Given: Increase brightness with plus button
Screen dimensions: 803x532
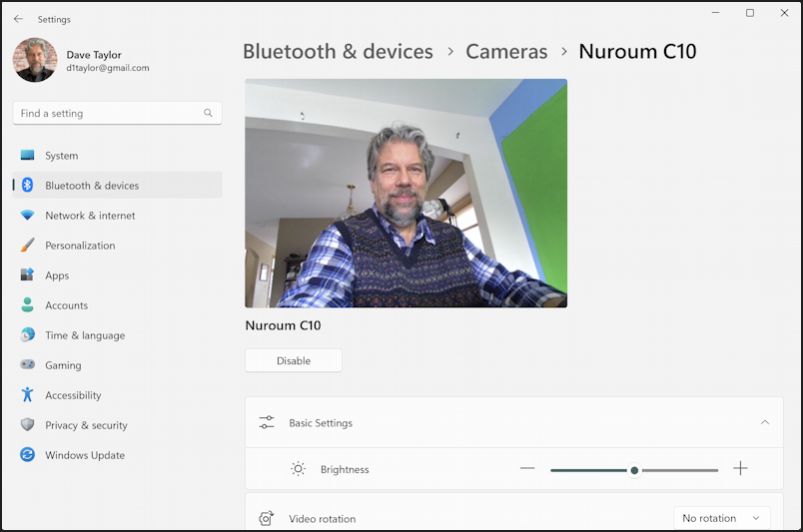Looking at the screenshot, I should click(x=740, y=468).
